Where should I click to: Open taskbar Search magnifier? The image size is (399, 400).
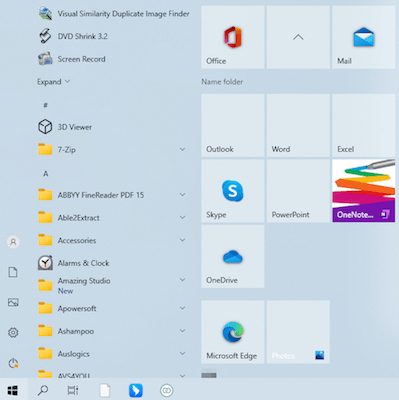coord(43,390)
